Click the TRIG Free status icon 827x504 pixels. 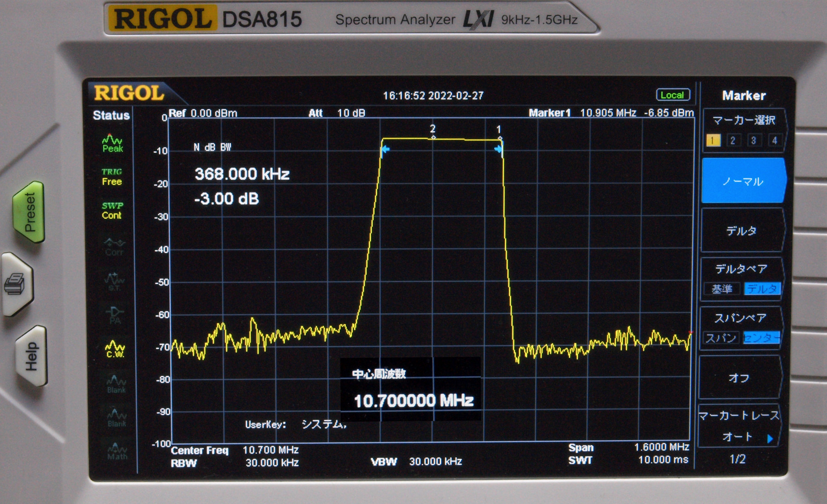pyautogui.click(x=112, y=177)
